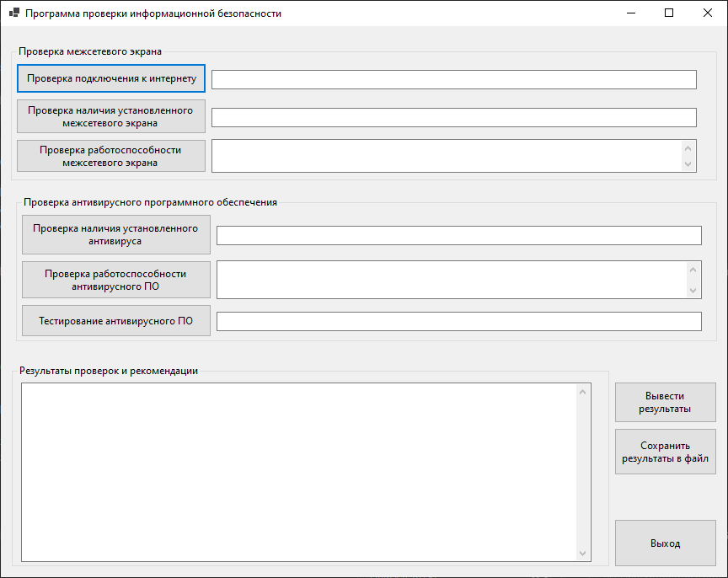
Task: Start firewall operability check (работоспособности межсетевого экрана)
Action: coord(111,156)
